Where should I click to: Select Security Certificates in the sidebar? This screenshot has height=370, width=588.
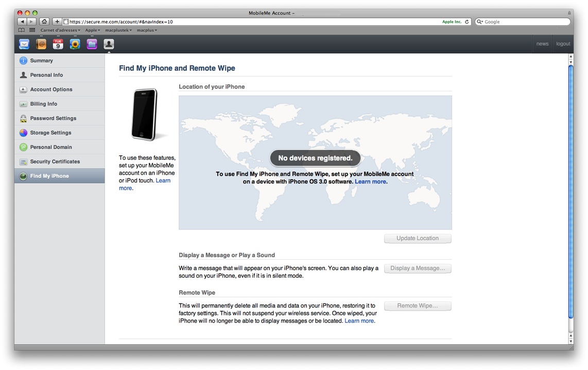click(60, 162)
